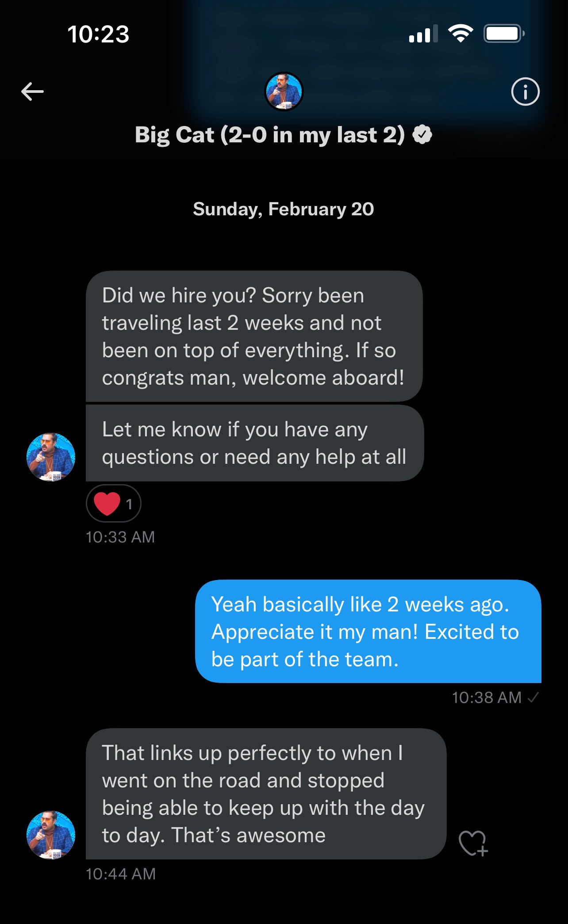
Task: Tap the Wi-Fi status icon
Action: pos(461,34)
